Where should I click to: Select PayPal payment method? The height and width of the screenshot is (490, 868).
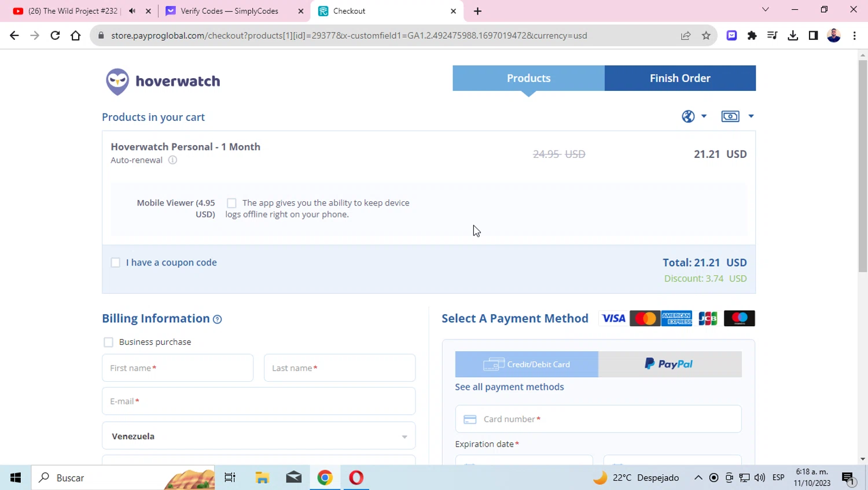(670, 364)
